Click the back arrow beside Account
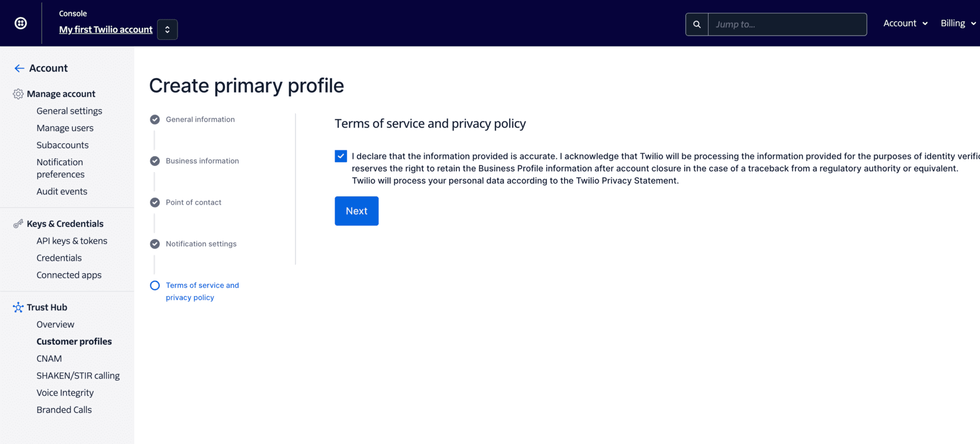Viewport: 980px width, 444px height. [x=19, y=68]
